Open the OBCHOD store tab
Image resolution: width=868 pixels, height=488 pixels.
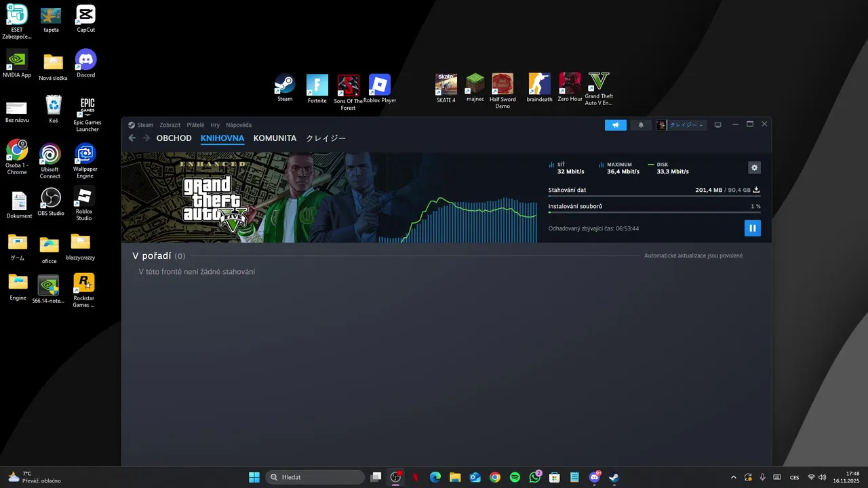[174, 138]
